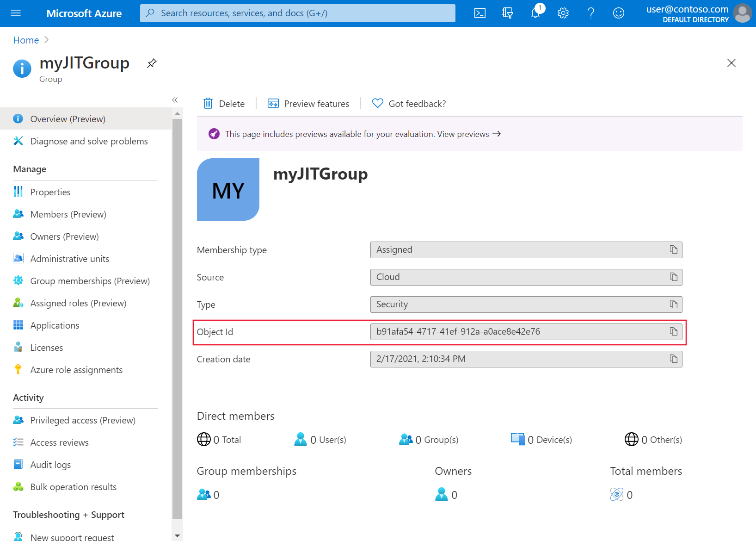Navigate to Home via breadcrumb
Image resolution: width=756 pixels, height=541 pixels.
pyautogui.click(x=26, y=40)
